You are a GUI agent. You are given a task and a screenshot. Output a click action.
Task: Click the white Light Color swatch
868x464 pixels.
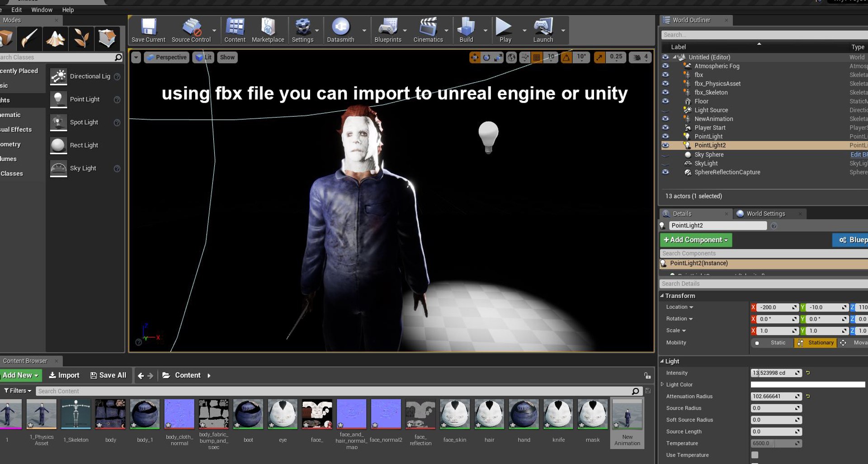pyautogui.click(x=808, y=385)
